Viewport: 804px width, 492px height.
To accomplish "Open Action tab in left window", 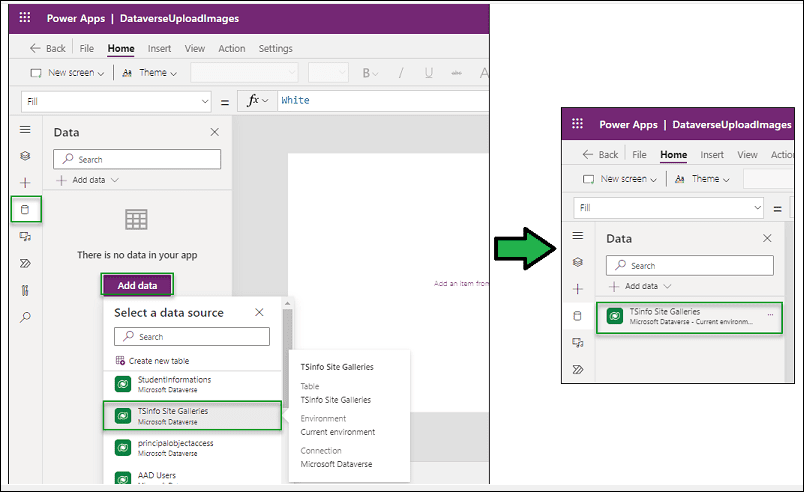I will [232, 48].
